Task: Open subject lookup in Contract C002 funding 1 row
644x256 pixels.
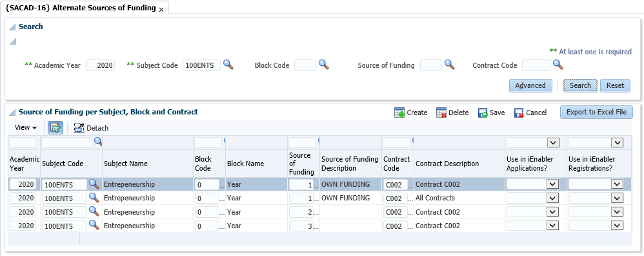Action: pyautogui.click(x=94, y=184)
